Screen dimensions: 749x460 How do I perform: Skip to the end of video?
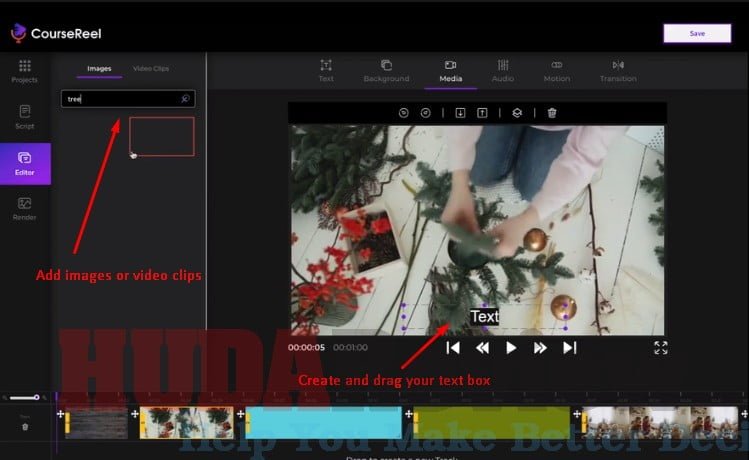570,348
